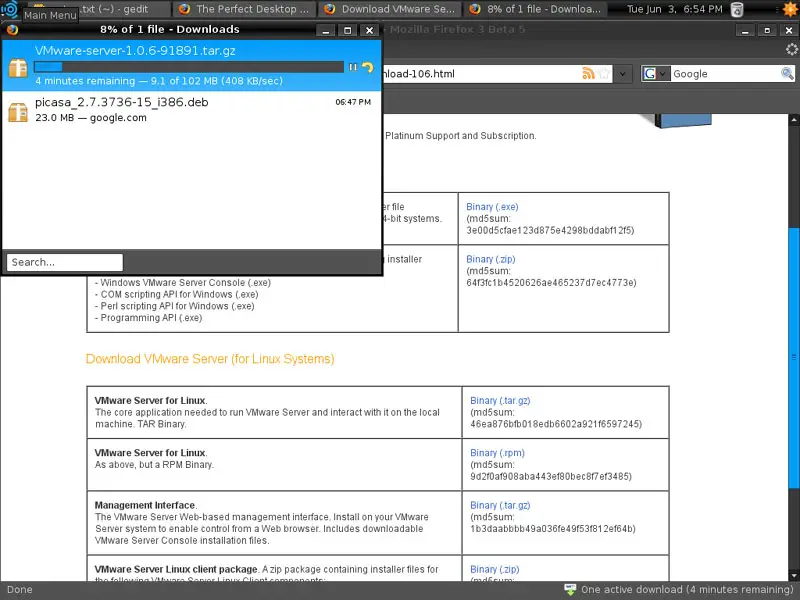Click the scrollbar down arrow
Viewport: 800px width, 600px height.
[794, 575]
